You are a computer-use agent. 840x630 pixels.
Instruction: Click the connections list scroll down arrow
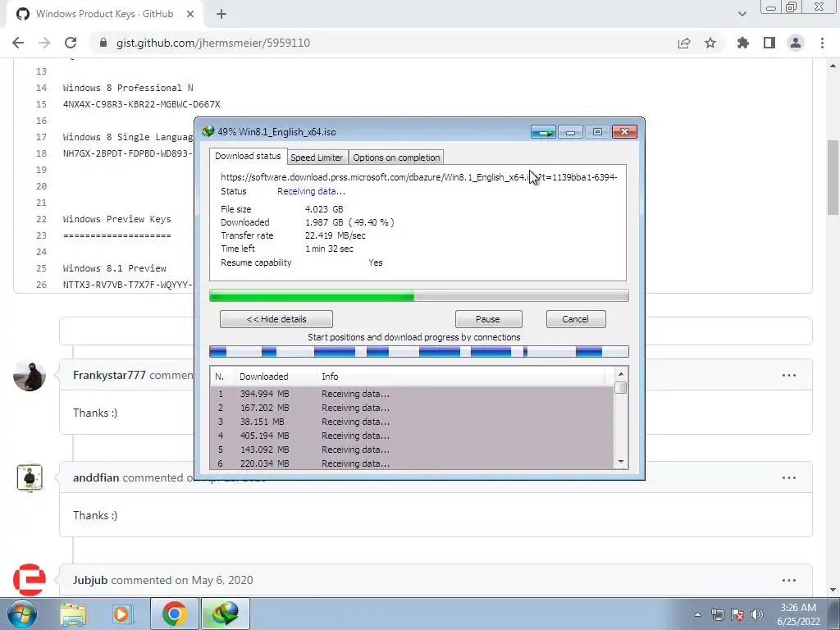point(621,462)
